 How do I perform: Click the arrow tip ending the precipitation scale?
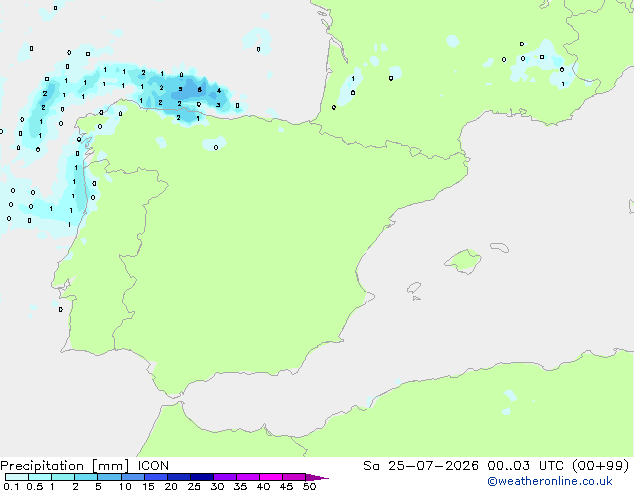(x=317, y=477)
